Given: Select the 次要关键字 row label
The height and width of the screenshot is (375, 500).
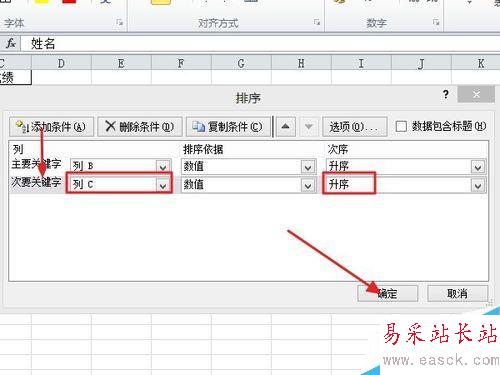Looking at the screenshot, I should coord(36,182).
